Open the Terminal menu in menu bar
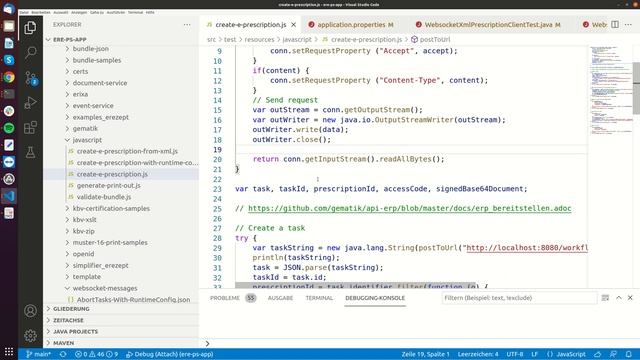This screenshot has width=640, height=360. pos(136,12)
